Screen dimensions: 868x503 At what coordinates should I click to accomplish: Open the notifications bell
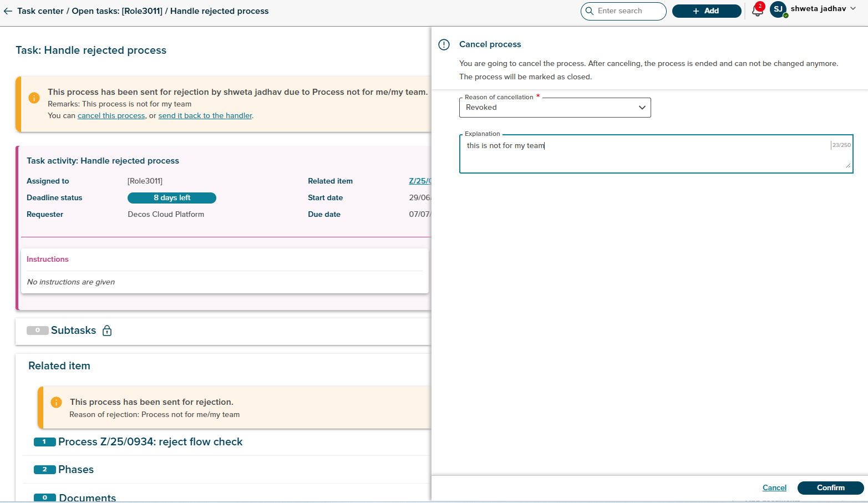[757, 11]
